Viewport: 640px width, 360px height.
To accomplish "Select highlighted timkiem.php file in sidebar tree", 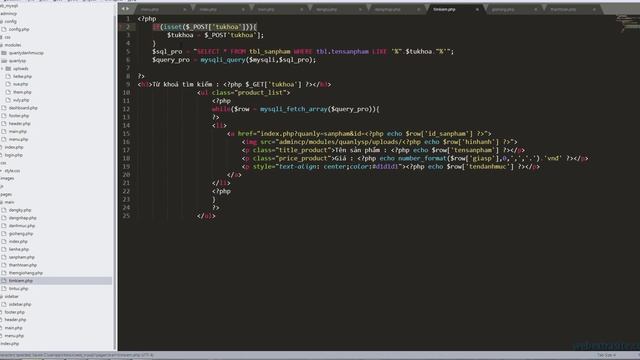I will click(x=56, y=281).
